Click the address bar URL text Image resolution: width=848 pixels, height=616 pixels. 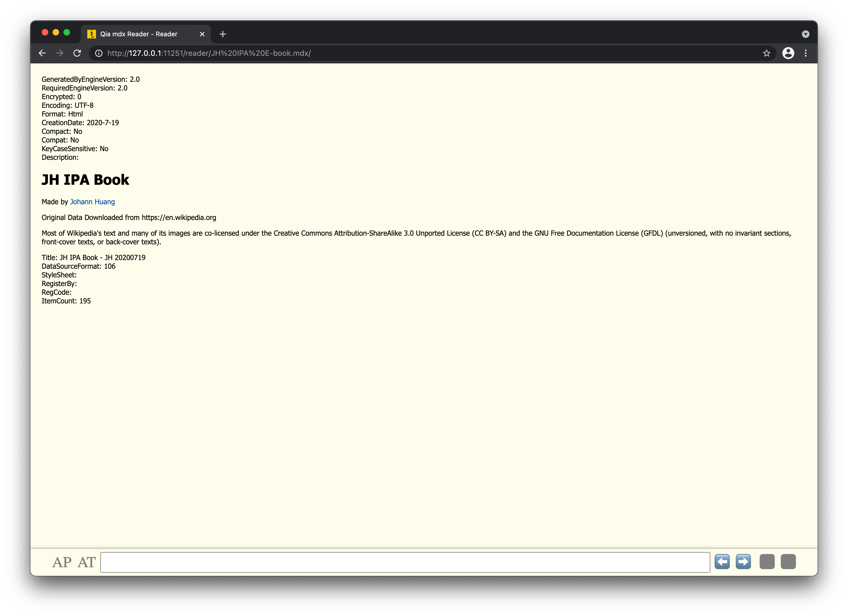[x=209, y=53]
